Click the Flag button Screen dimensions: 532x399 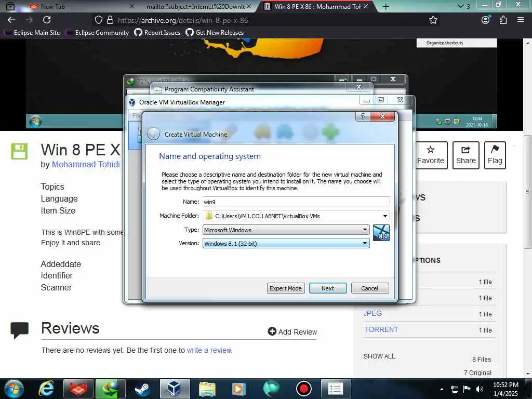click(x=495, y=155)
